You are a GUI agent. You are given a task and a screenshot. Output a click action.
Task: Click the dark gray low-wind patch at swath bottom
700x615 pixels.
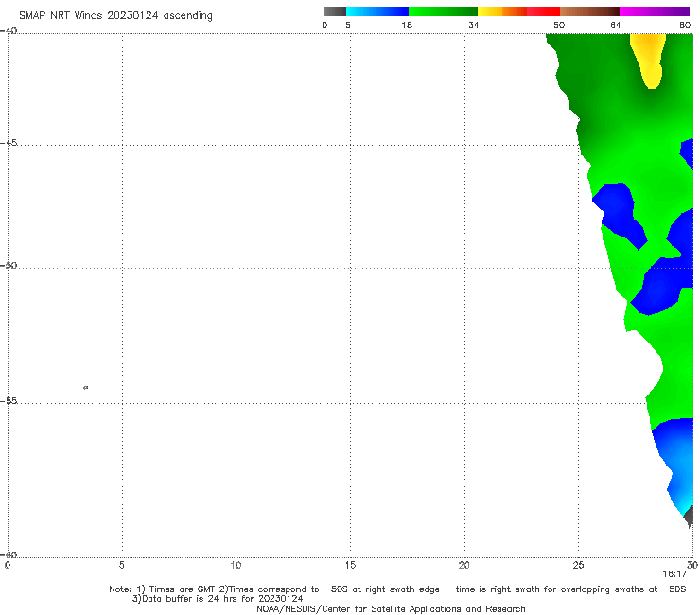(x=690, y=517)
